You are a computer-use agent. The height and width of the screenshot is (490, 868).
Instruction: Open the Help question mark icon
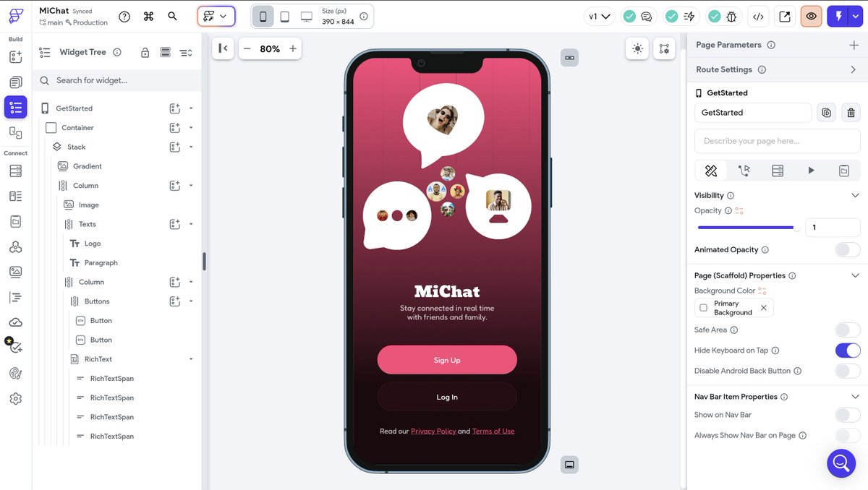tap(124, 16)
